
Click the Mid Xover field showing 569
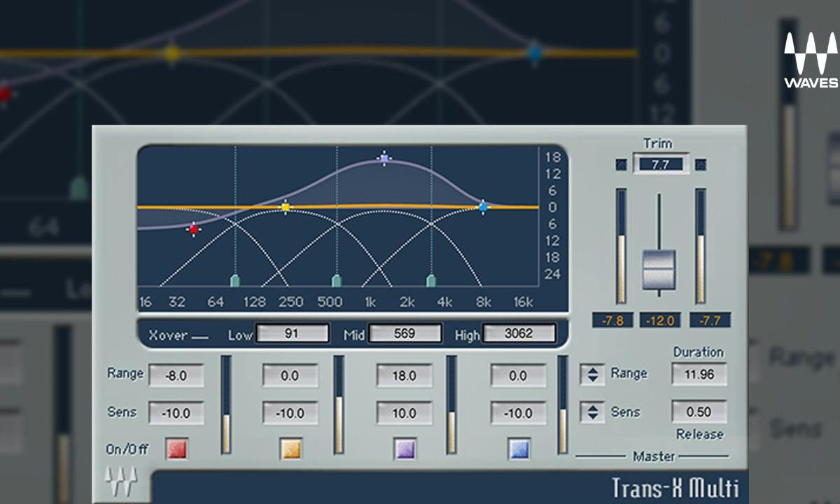click(405, 334)
